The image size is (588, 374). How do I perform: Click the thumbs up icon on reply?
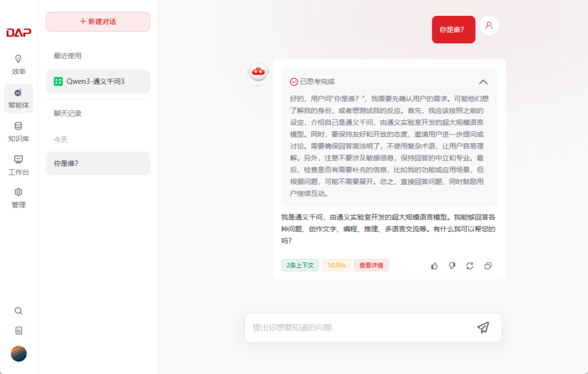pyautogui.click(x=434, y=266)
